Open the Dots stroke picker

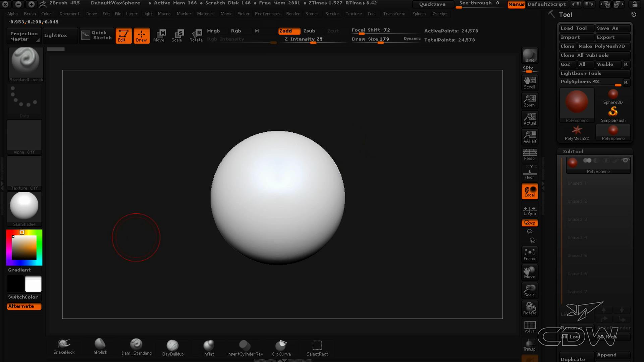[24, 101]
